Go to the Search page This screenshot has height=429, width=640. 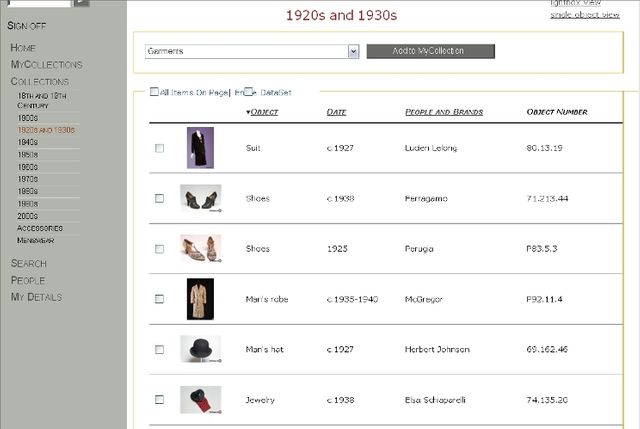coord(29,263)
